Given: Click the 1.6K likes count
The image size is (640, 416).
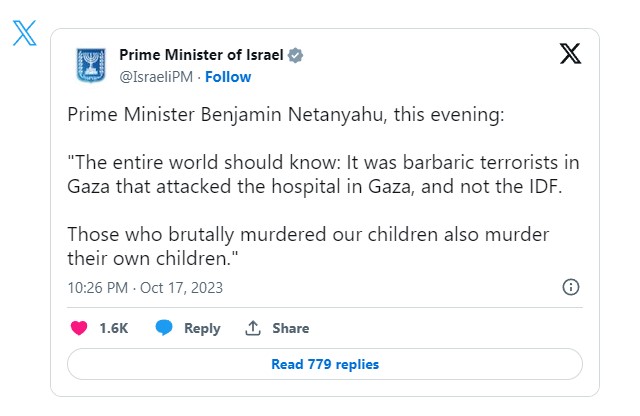Looking at the screenshot, I should point(114,328).
